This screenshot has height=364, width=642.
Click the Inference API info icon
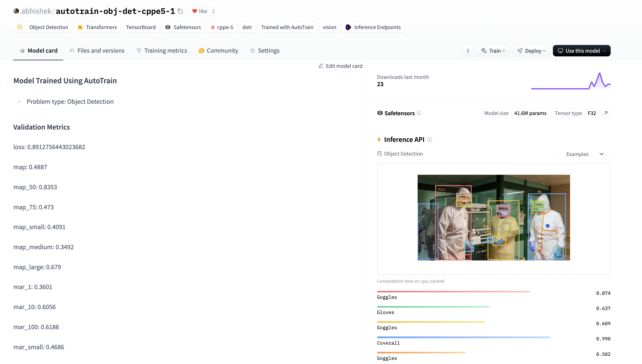pyautogui.click(x=430, y=139)
